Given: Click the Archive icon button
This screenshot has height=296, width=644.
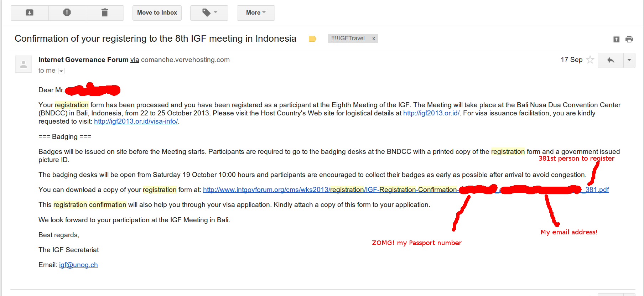Looking at the screenshot, I should [x=30, y=13].
